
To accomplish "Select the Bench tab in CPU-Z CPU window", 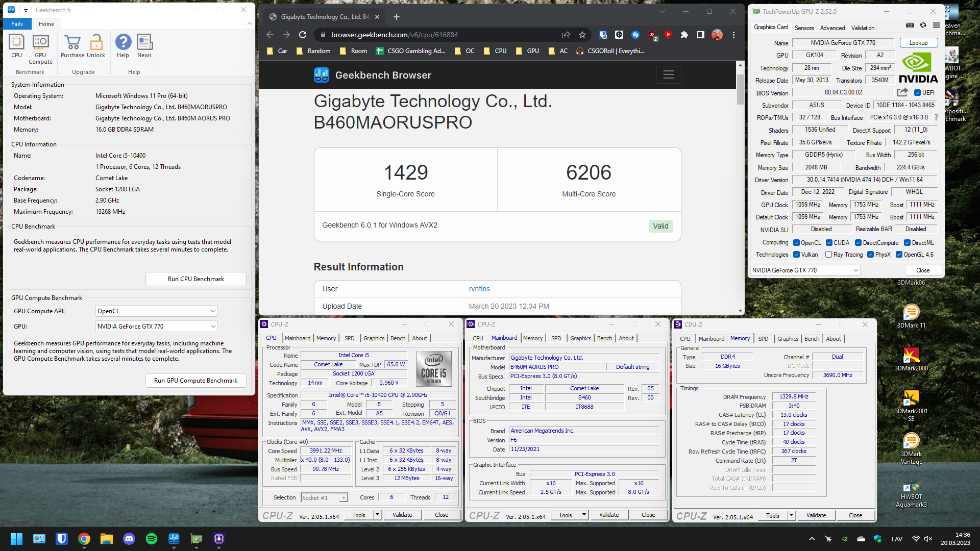I will coord(398,338).
